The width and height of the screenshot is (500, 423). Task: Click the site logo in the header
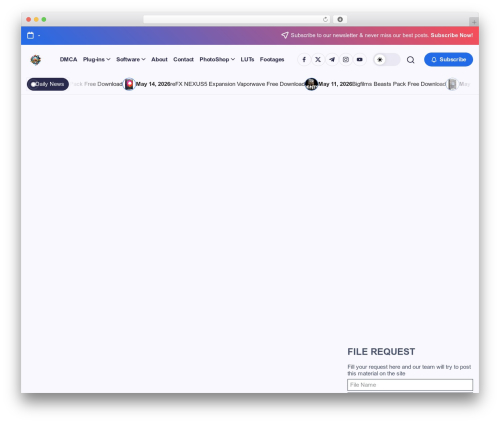pos(36,60)
